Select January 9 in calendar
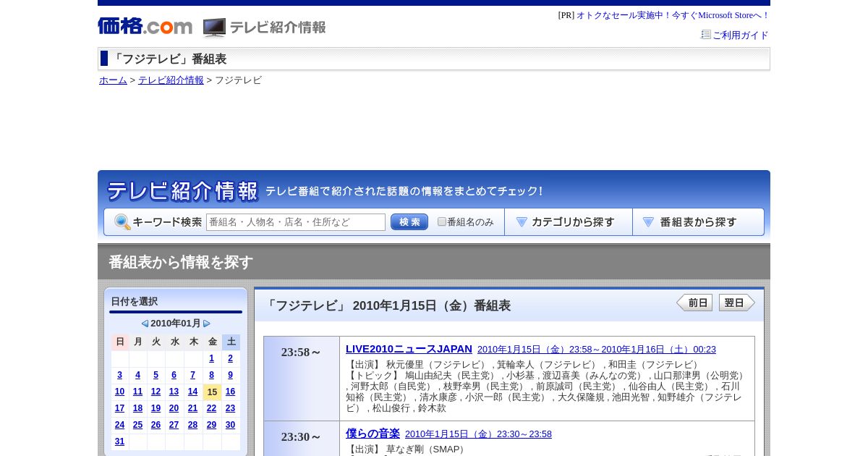The height and width of the screenshot is (456, 868). click(230, 375)
